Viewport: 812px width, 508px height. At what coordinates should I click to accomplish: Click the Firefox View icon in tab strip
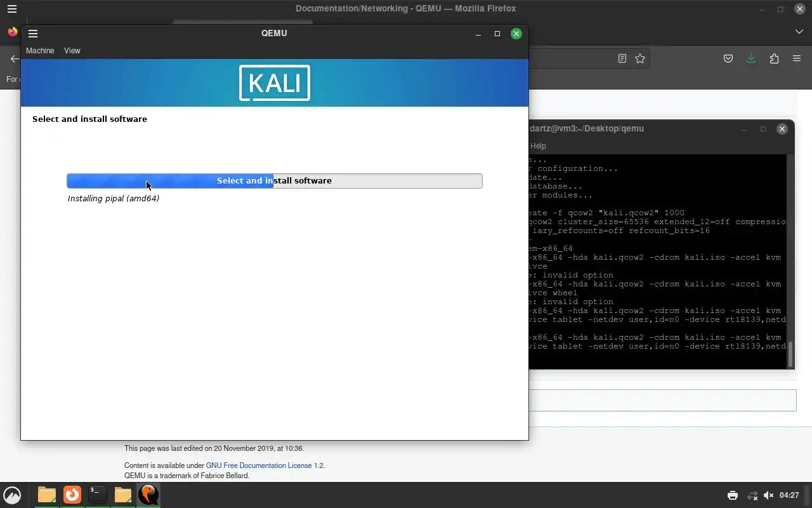12,32
